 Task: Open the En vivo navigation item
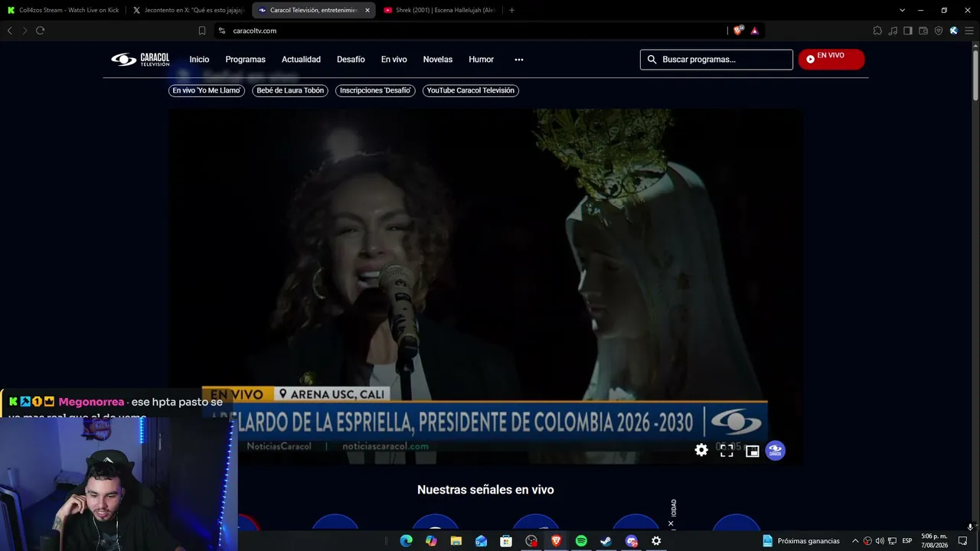click(x=394, y=60)
